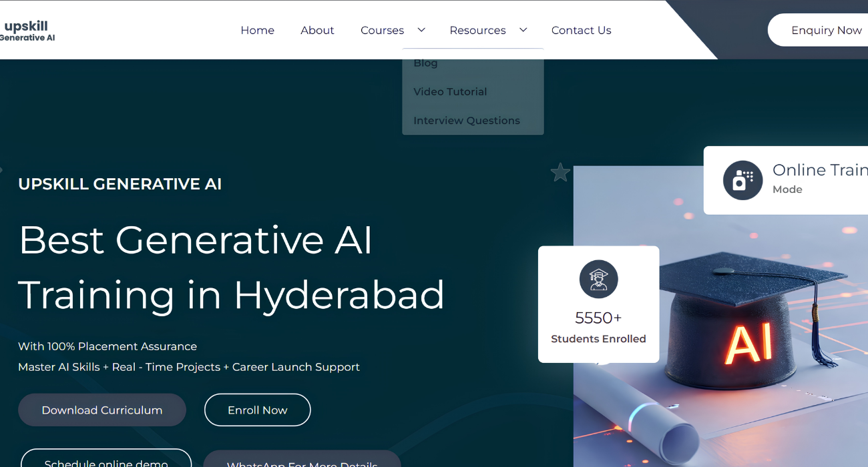The width and height of the screenshot is (868, 467).
Task: Open the Resources menu item
Action: [x=477, y=30]
